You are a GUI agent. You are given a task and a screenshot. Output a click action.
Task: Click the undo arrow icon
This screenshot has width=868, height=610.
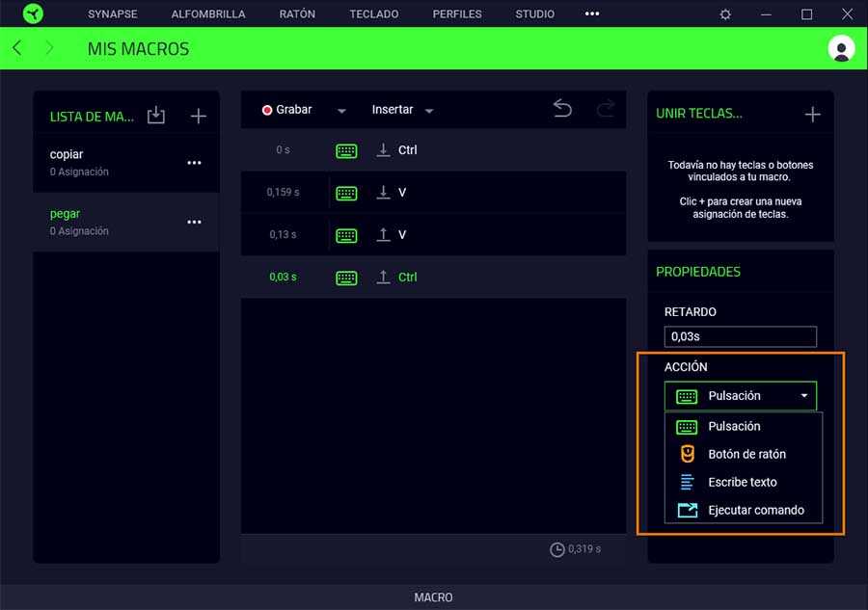562,109
